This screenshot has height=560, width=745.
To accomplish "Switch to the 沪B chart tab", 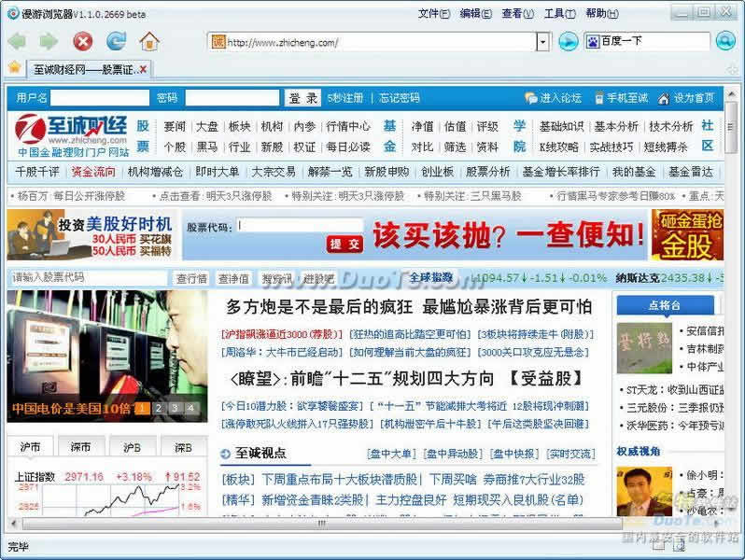I will point(132,447).
